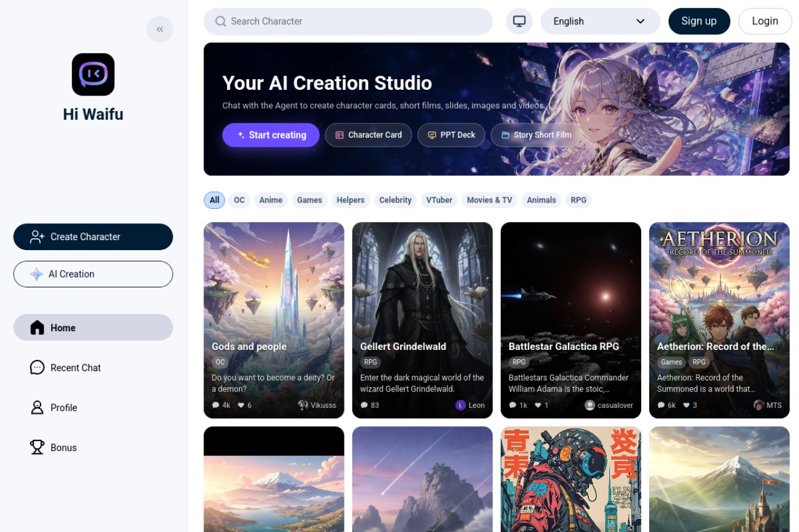
Task: Click the AI Creation sparkle icon
Action: click(x=37, y=274)
